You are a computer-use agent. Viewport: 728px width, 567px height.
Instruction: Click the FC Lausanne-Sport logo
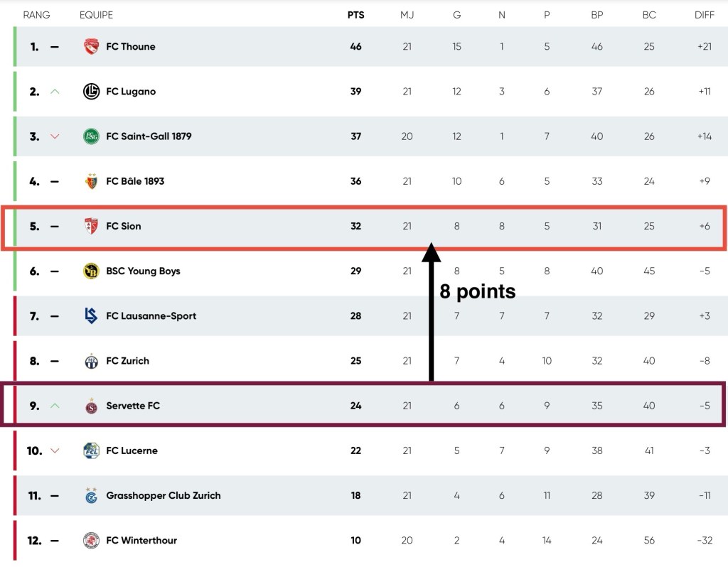click(x=91, y=316)
